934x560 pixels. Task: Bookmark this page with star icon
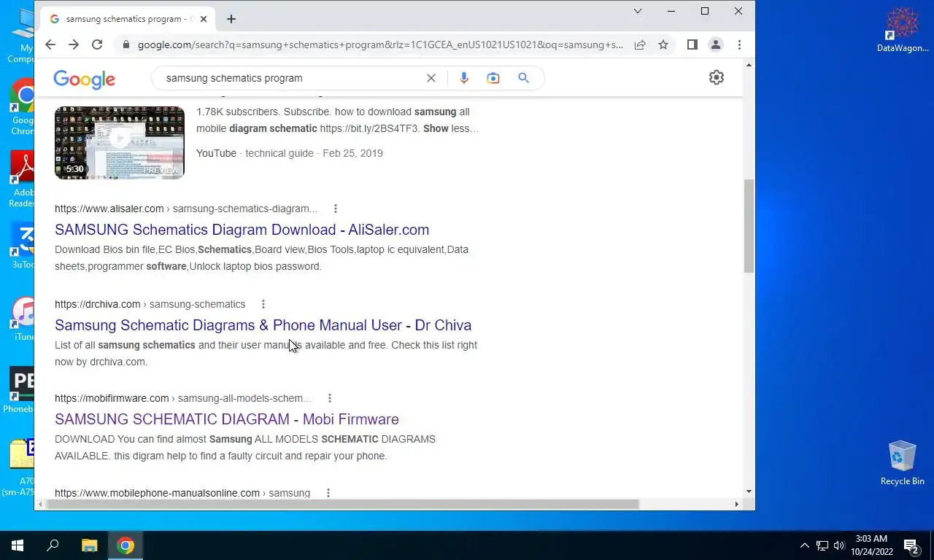point(663,44)
